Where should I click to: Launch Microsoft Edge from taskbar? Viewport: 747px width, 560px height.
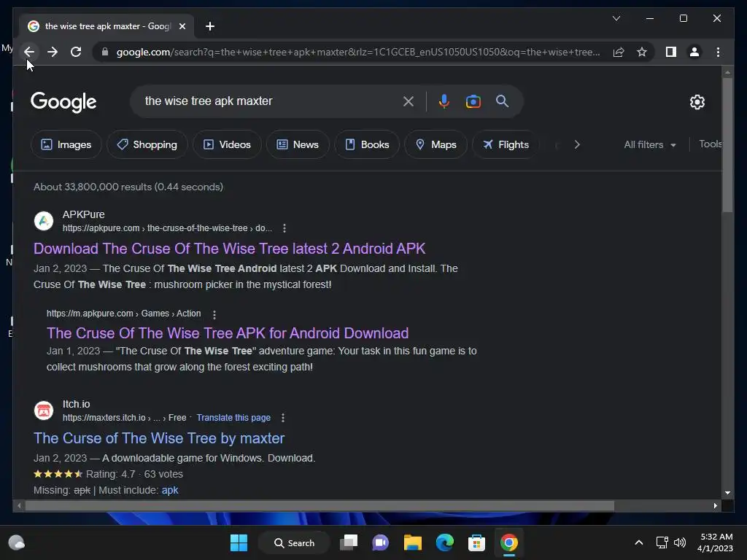click(444, 542)
